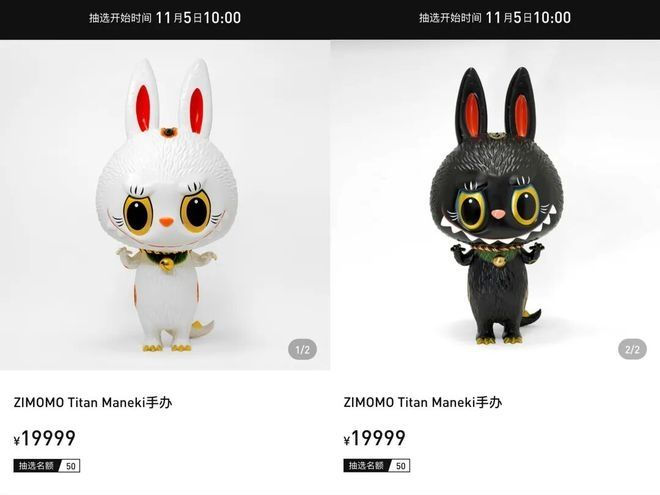Click the left 11月5日10:00 draw time
660x495 pixels.
coord(198,18)
